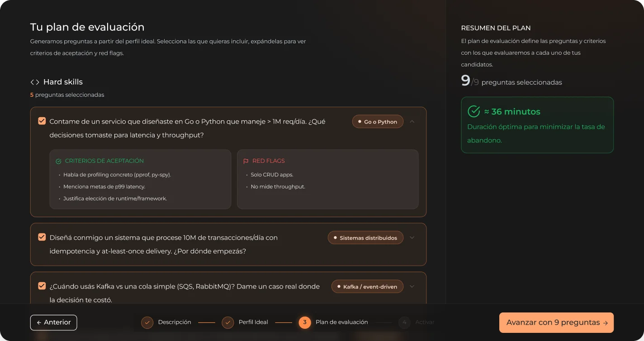Screen dimensions: 644x341
Task: Click the step 3 Plan de evaluación circle
Action: pos(305,322)
